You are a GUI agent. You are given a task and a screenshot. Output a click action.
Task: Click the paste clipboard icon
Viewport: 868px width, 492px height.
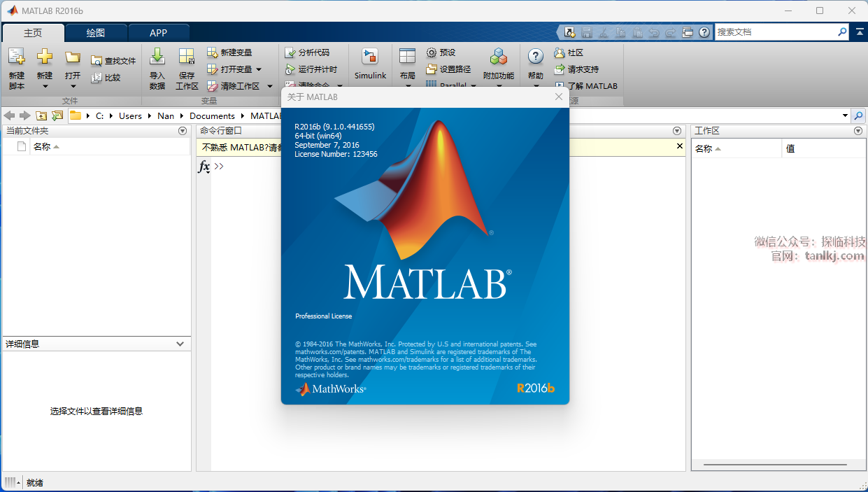point(637,32)
